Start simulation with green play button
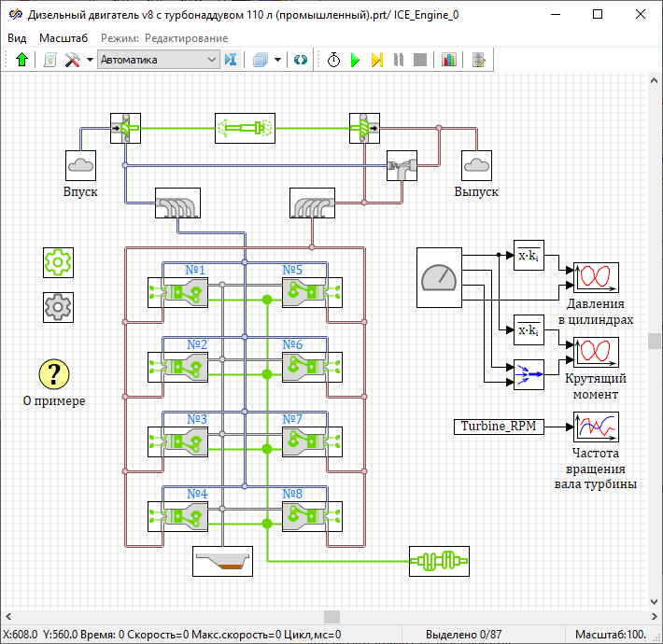The height and width of the screenshot is (644, 663). pyautogui.click(x=355, y=60)
